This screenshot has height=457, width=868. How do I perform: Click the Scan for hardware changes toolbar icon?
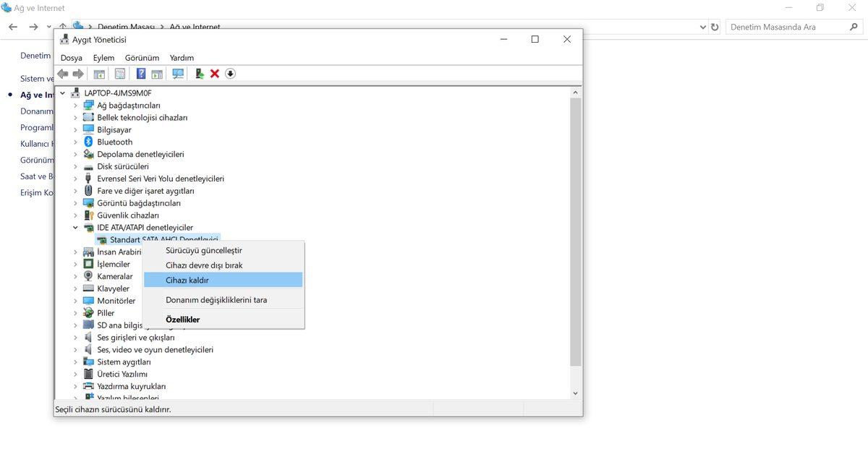coord(177,73)
